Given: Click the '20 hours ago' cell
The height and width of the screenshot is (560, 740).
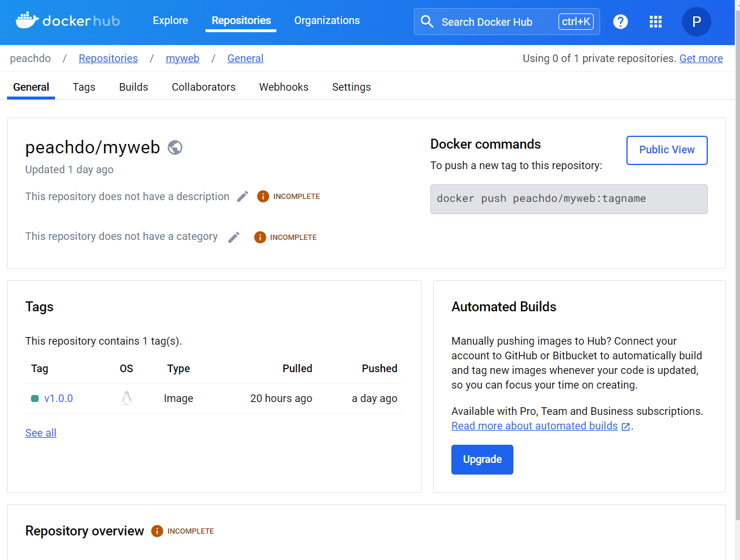Looking at the screenshot, I should (x=281, y=398).
